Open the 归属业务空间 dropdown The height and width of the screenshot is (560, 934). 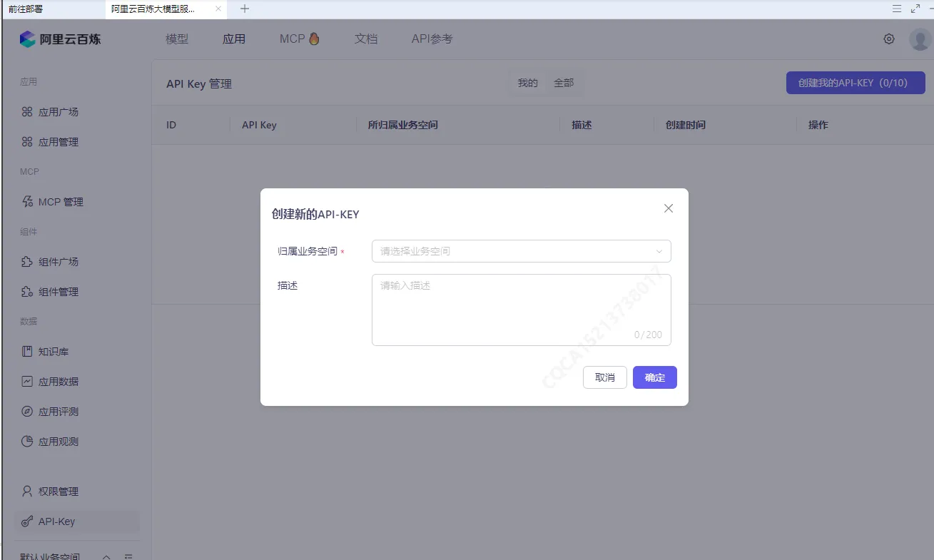pyautogui.click(x=522, y=251)
